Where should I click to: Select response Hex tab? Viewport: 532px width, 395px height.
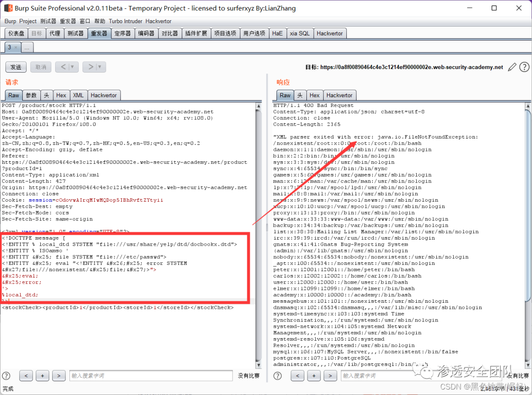click(314, 96)
